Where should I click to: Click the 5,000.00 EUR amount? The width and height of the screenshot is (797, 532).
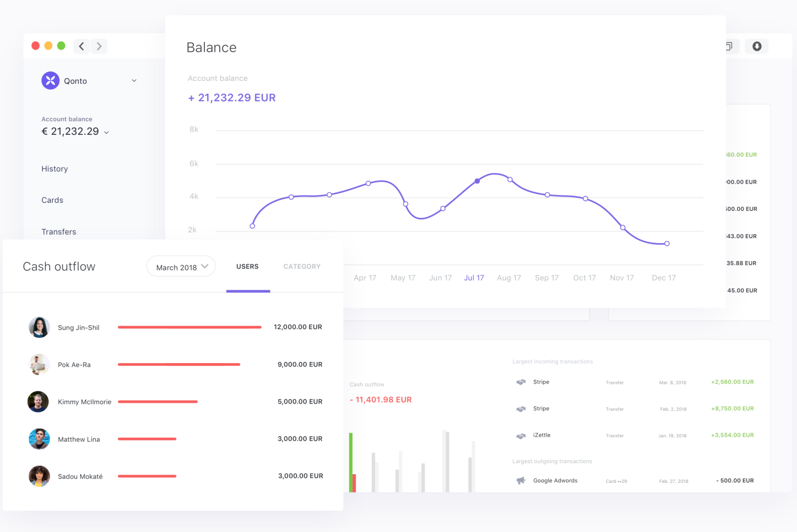[300, 402]
